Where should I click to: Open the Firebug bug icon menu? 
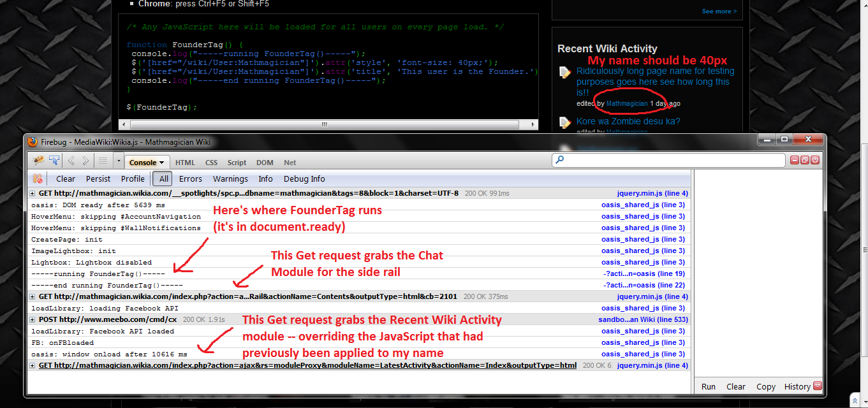point(38,161)
